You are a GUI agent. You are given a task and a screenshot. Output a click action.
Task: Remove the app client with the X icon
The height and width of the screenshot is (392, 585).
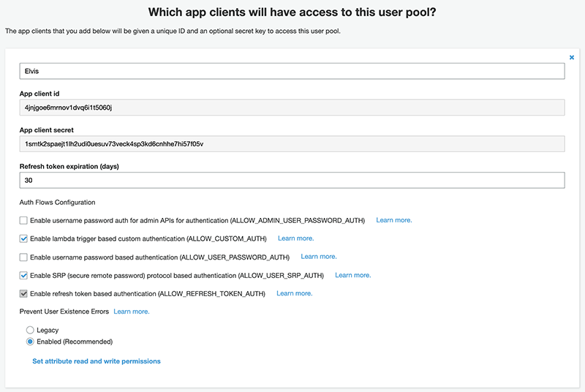pyautogui.click(x=572, y=58)
